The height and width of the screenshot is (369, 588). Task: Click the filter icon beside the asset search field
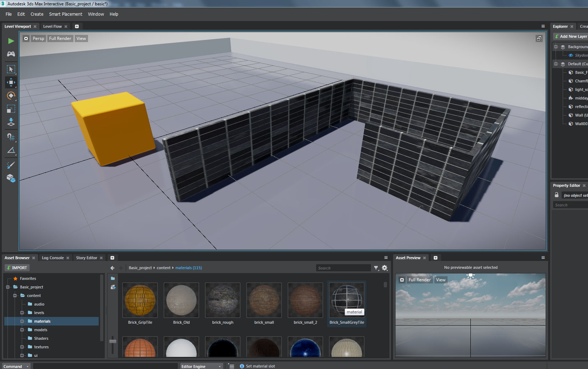(x=376, y=268)
